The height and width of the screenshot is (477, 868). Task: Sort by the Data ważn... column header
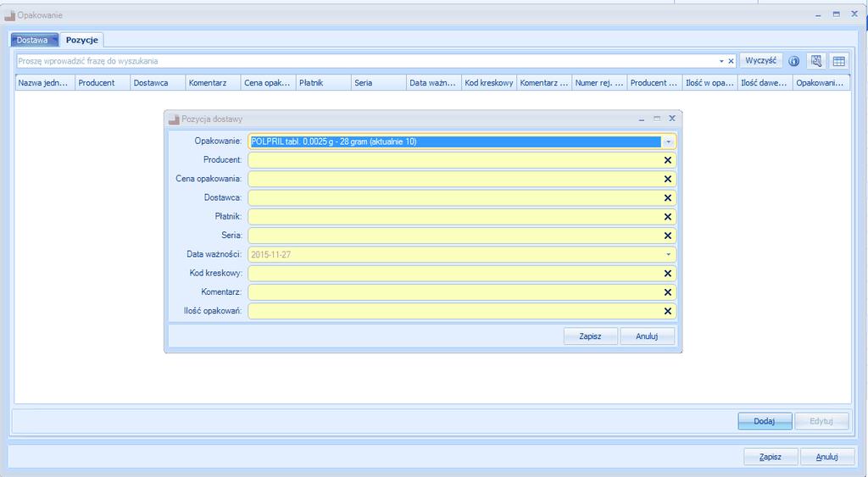pyautogui.click(x=433, y=82)
